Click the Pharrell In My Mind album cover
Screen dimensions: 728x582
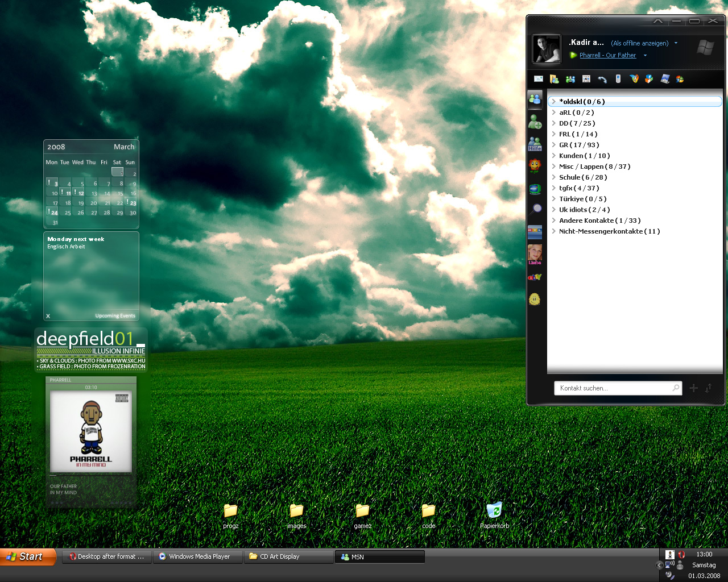tap(91, 431)
